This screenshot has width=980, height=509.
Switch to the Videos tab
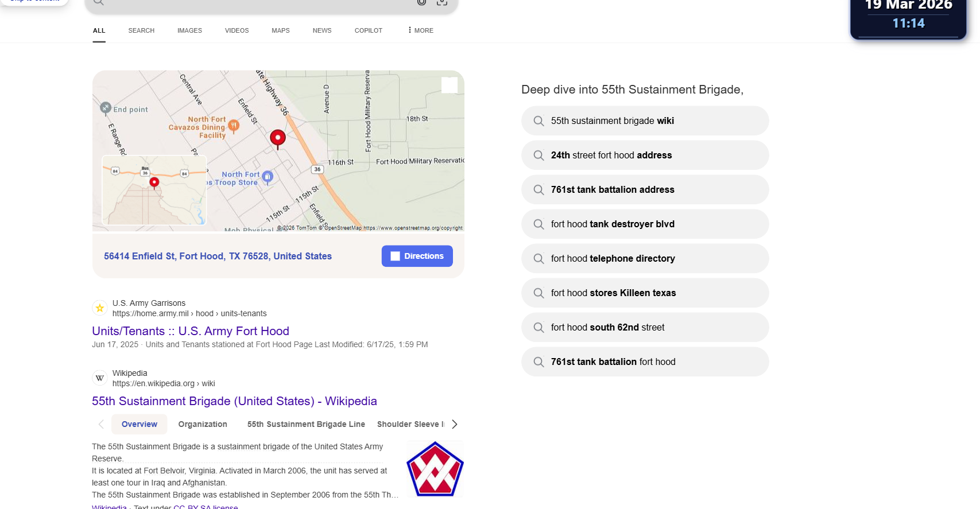click(x=237, y=30)
